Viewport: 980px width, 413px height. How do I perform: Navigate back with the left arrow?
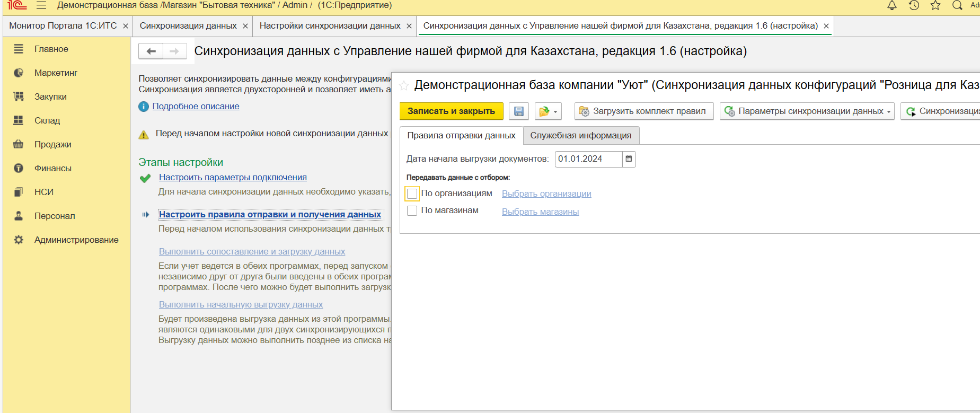point(151,51)
